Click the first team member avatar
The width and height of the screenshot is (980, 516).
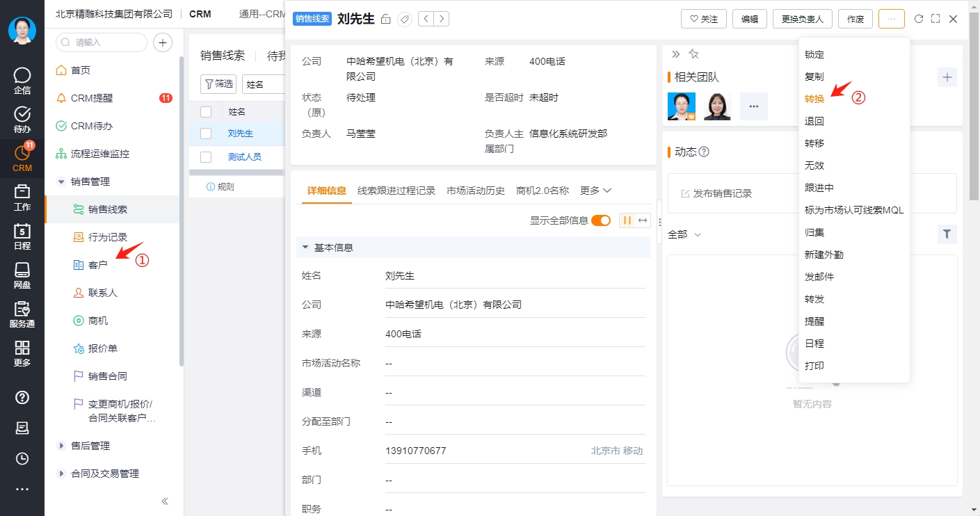click(682, 106)
